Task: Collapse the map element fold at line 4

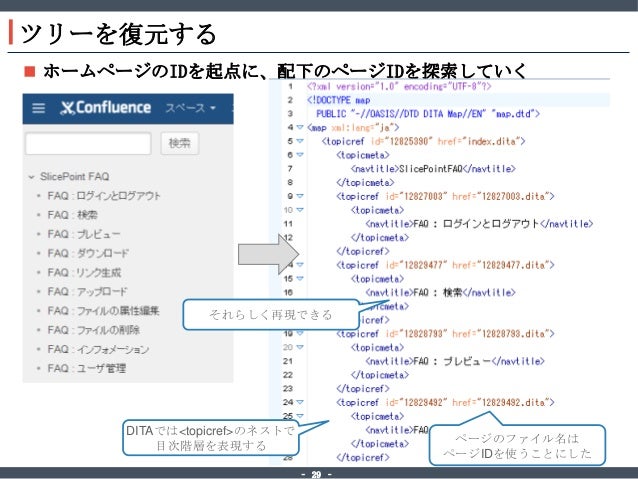Action: [x=301, y=128]
